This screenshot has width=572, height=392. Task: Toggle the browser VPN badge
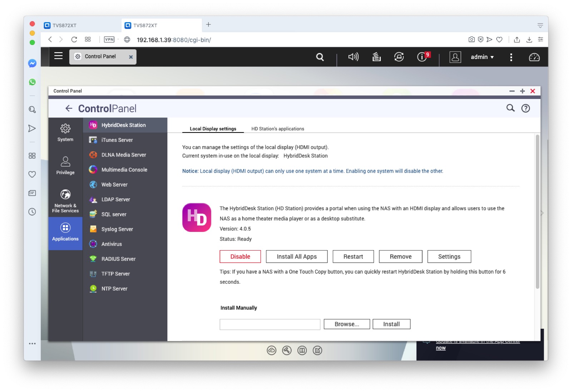[x=109, y=39]
